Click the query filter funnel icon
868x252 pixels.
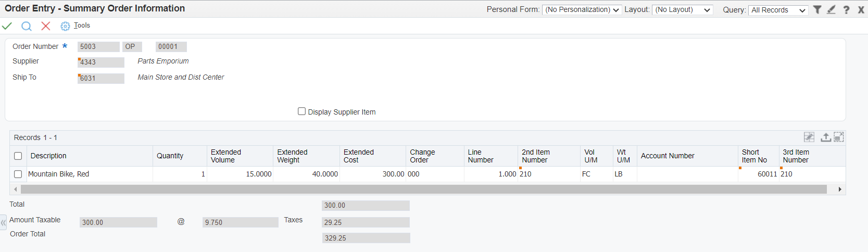click(817, 9)
